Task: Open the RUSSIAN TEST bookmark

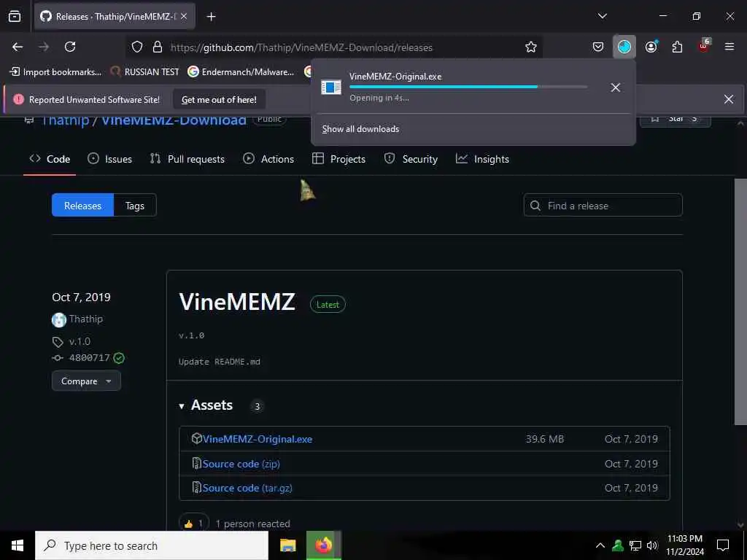Action: (x=145, y=72)
